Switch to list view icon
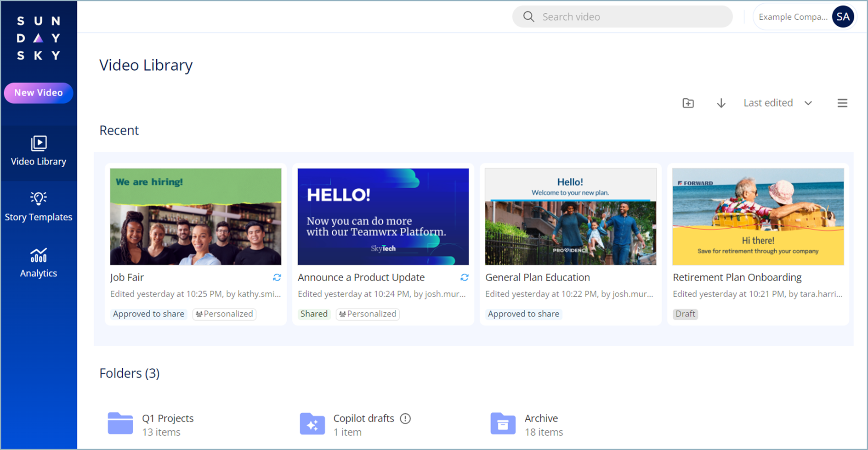The height and width of the screenshot is (450, 868). pyautogui.click(x=842, y=103)
